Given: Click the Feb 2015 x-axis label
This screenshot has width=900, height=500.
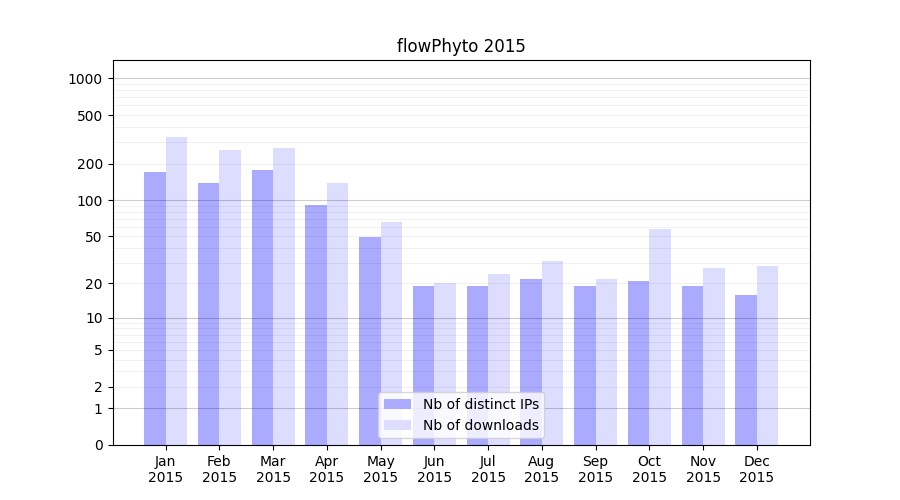Looking at the screenshot, I should pos(219,469).
